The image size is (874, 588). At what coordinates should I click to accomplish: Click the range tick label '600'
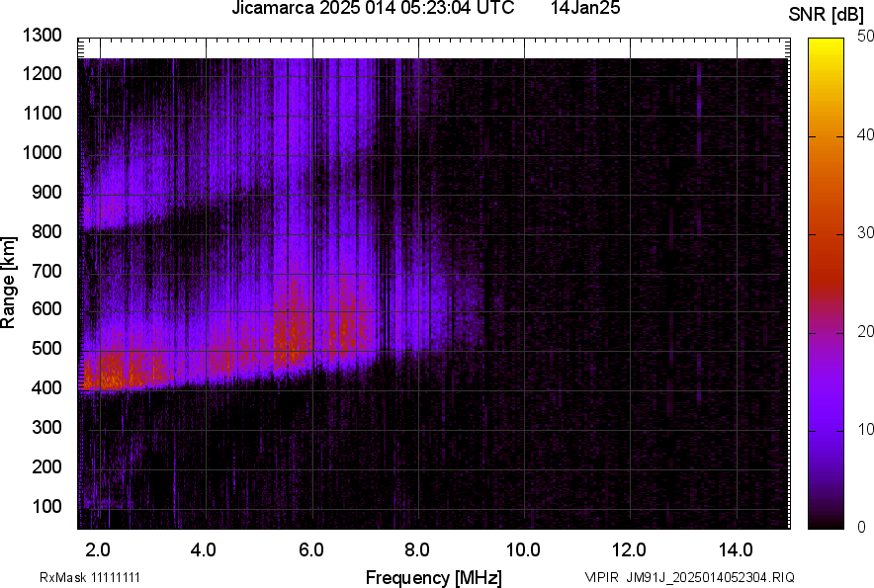point(47,308)
